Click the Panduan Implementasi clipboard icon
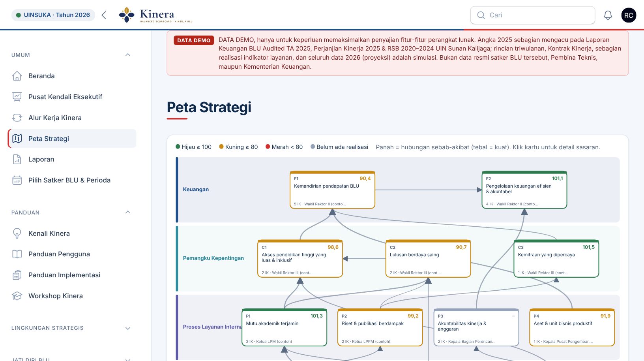This screenshot has width=644, height=361. (17, 275)
